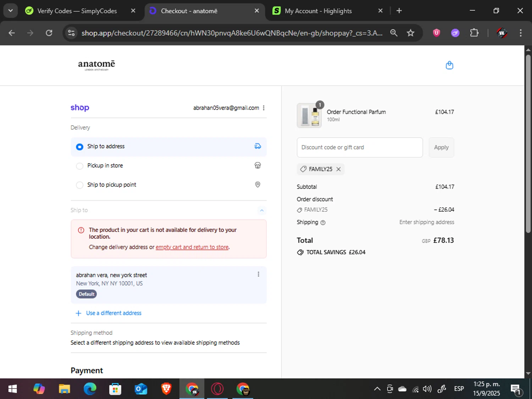The image size is (532, 399).
Task: Click the store pickup icon
Action: point(258,165)
